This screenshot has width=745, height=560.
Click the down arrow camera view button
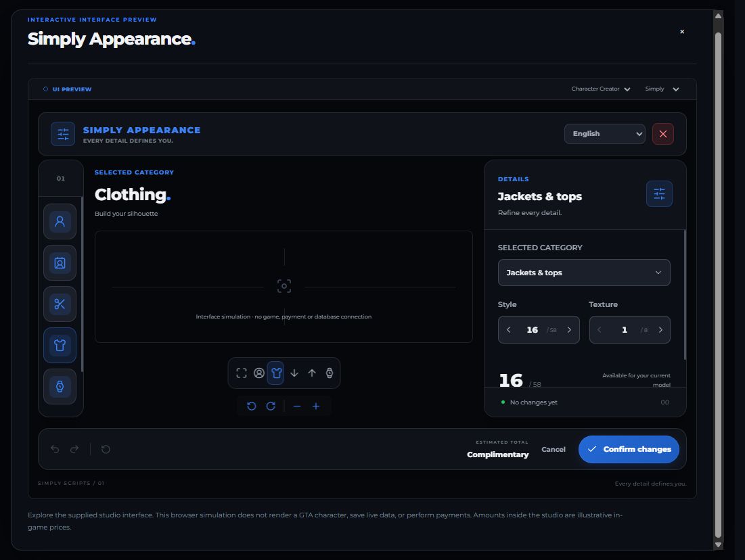tap(294, 373)
